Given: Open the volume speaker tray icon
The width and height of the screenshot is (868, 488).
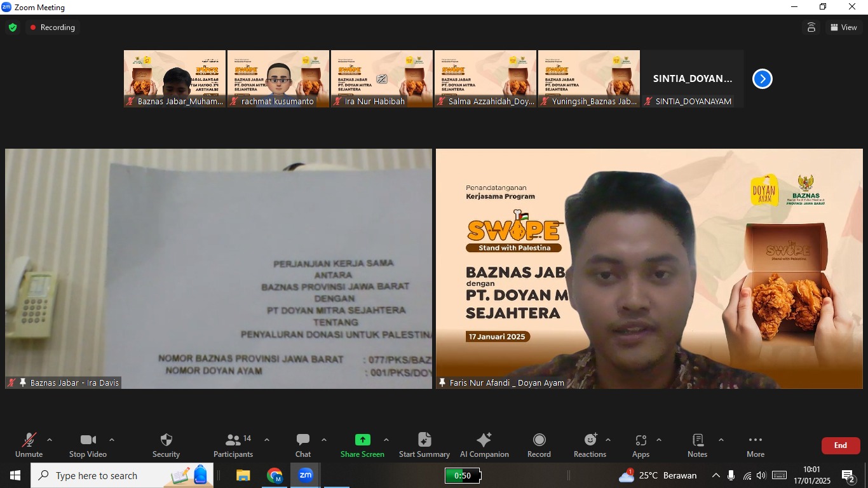Looking at the screenshot, I should (x=761, y=475).
